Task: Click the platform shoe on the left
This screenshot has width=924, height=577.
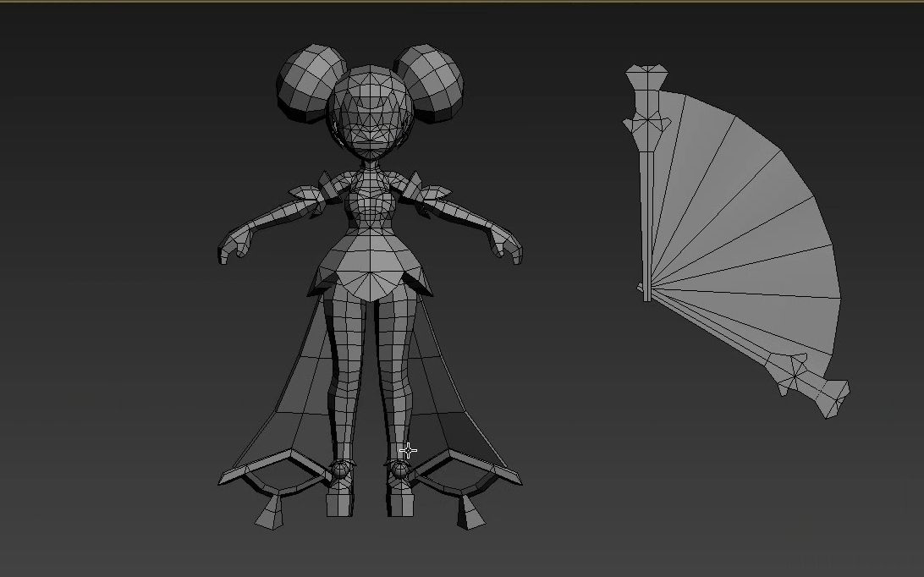Action: [x=340, y=499]
